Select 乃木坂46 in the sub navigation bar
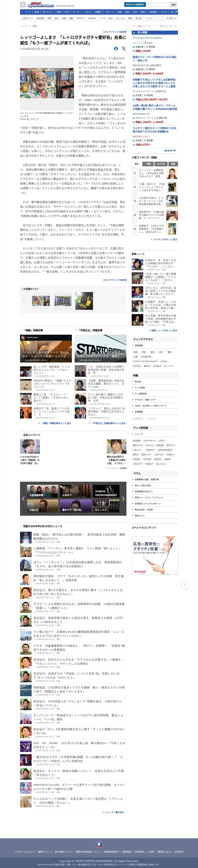Viewport: 198px width, 868px height. tap(92, 18)
